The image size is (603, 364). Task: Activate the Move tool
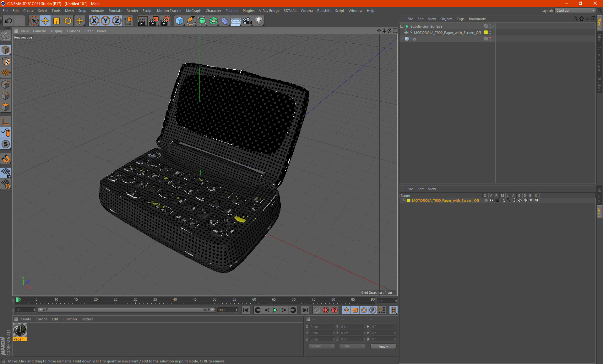pyautogui.click(x=45, y=21)
